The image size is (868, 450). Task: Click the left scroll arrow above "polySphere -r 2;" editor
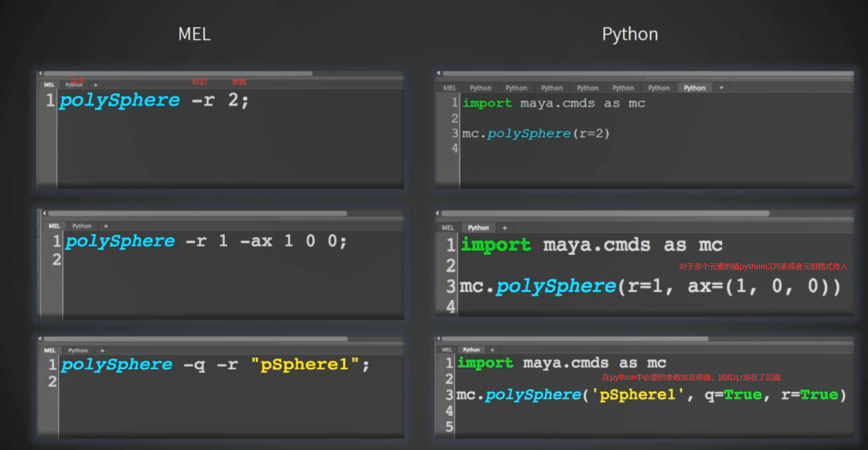coord(40,74)
